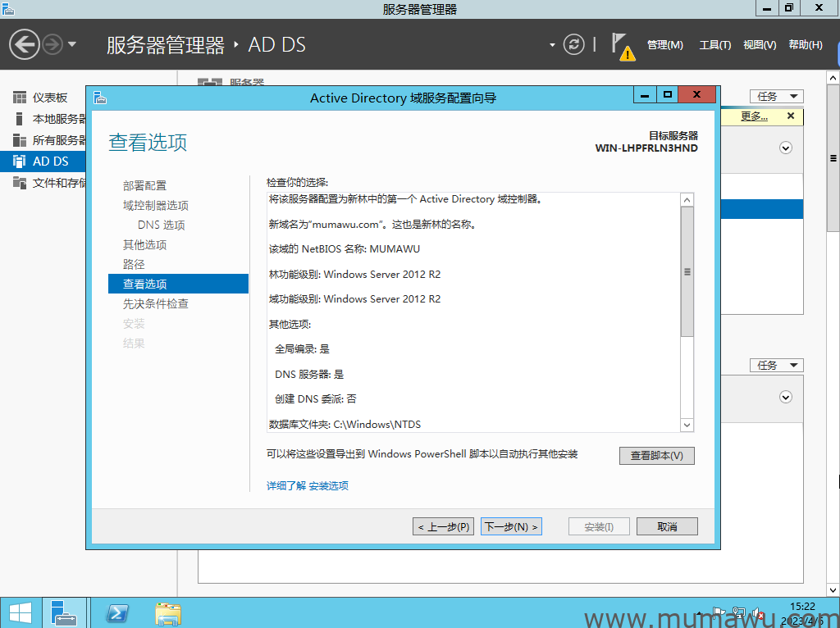Click the Windows Start button

(x=19, y=612)
